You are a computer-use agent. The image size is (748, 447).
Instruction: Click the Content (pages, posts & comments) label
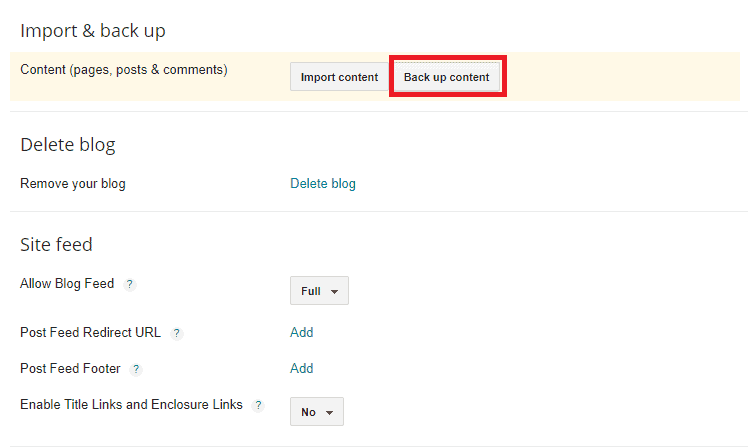(124, 70)
